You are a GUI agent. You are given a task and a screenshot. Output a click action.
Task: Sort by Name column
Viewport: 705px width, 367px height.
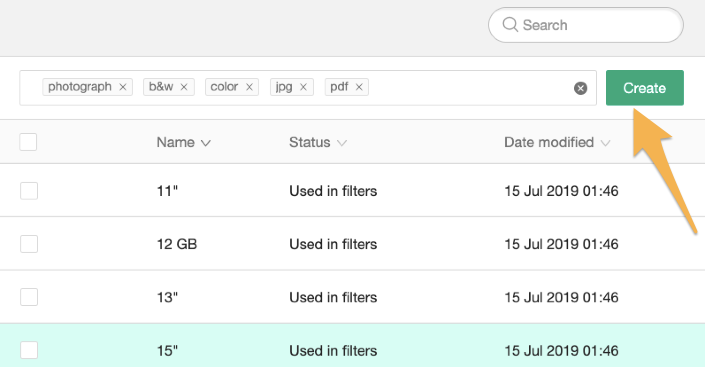tap(183, 143)
